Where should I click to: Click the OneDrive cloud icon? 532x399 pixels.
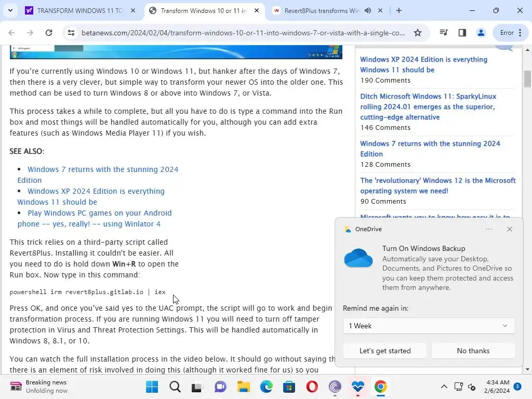pos(358,258)
